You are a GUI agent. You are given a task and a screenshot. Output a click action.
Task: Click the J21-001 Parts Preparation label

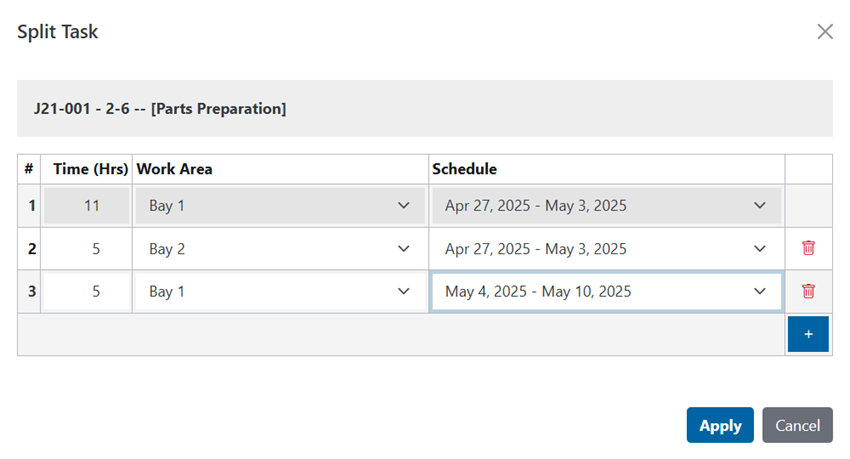pos(160,108)
